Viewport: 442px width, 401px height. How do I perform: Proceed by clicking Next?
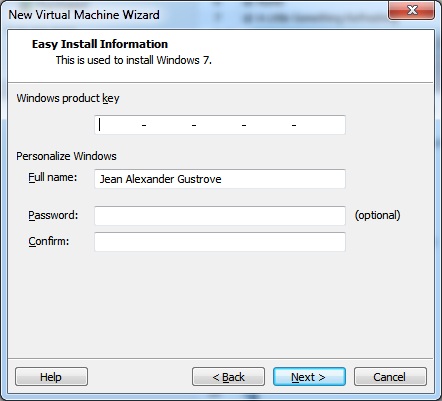click(x=309, y=377)
